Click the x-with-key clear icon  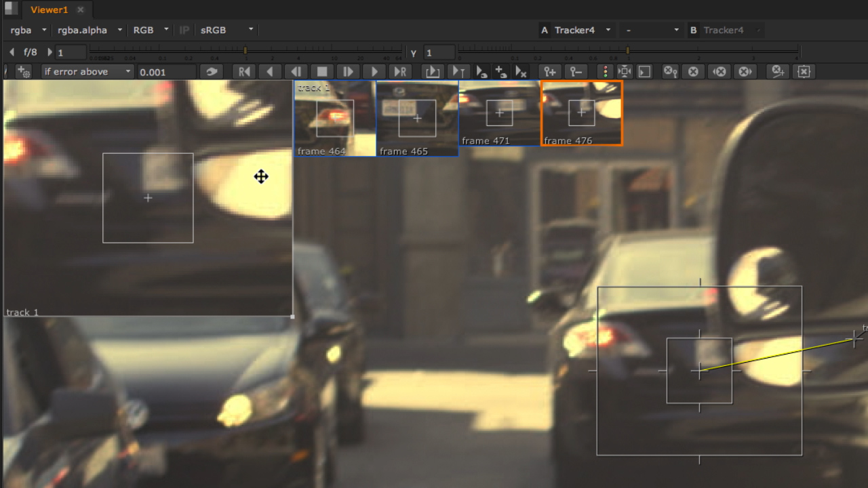pos(670,71)
